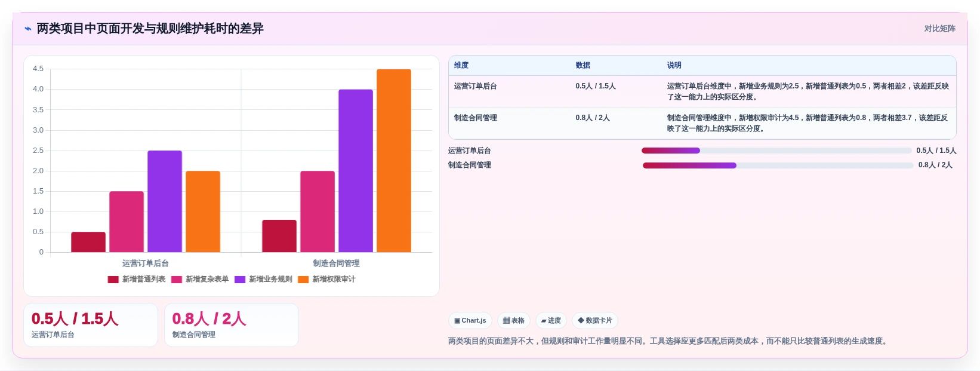Click the orange 4.5 bar for 制造合同管理

[394, 161]
